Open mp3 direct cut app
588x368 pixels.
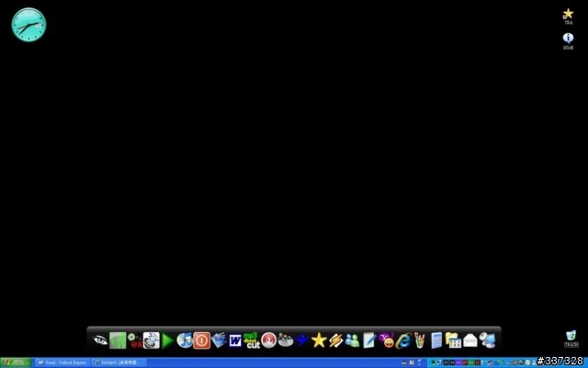(x=252, y=340)
